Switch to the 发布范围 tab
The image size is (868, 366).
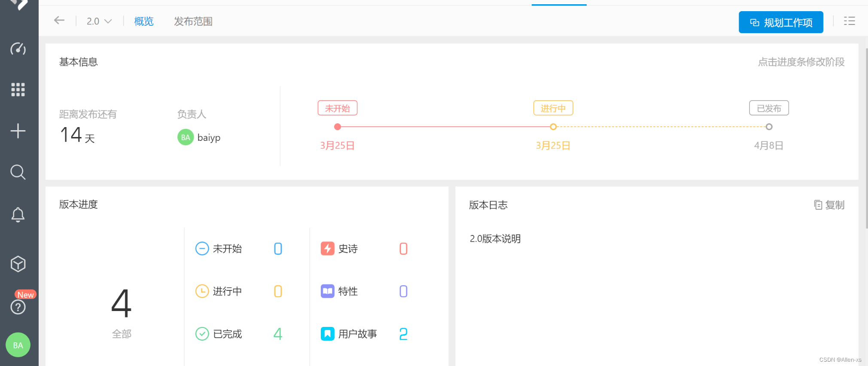click(x=193, y=21)
